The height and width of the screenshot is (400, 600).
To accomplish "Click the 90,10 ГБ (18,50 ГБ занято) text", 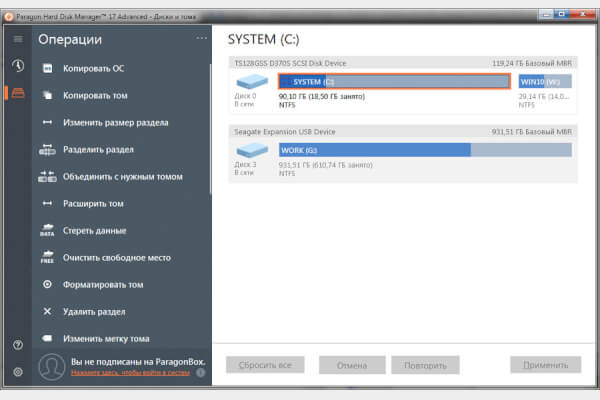I will [x=322, y=96].
